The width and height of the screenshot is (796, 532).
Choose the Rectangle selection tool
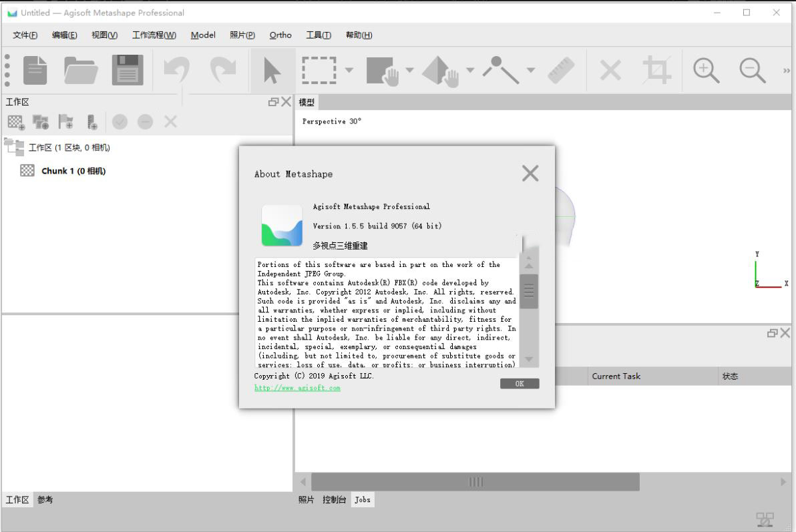click(x=319, y=70)
